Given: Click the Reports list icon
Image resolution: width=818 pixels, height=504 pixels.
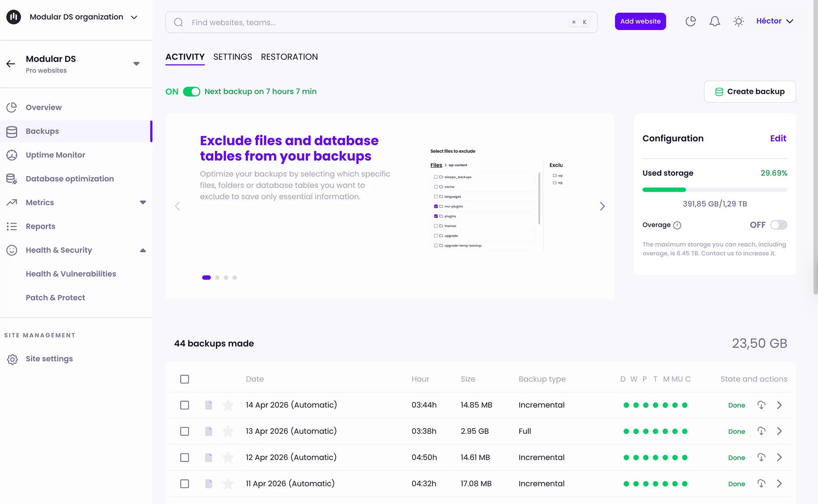Looking at the screenshot, I should coord(12,226).
